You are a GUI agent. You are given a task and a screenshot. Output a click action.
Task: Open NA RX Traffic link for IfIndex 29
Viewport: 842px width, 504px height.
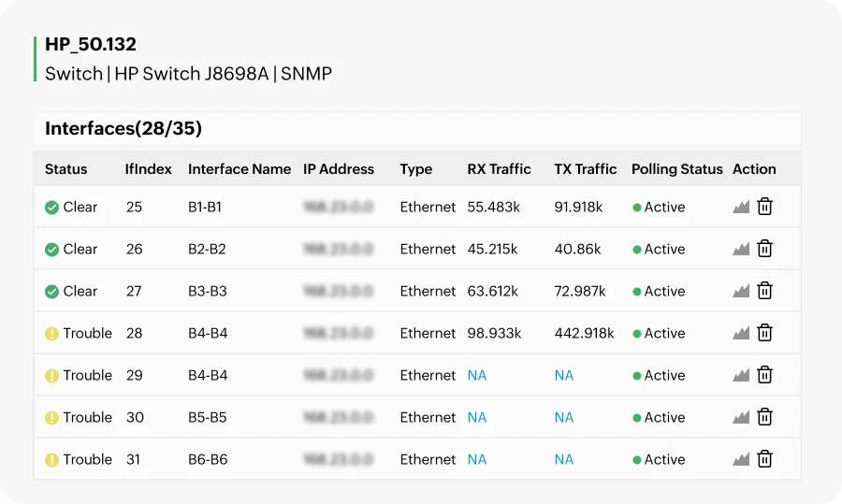point(477,375)
